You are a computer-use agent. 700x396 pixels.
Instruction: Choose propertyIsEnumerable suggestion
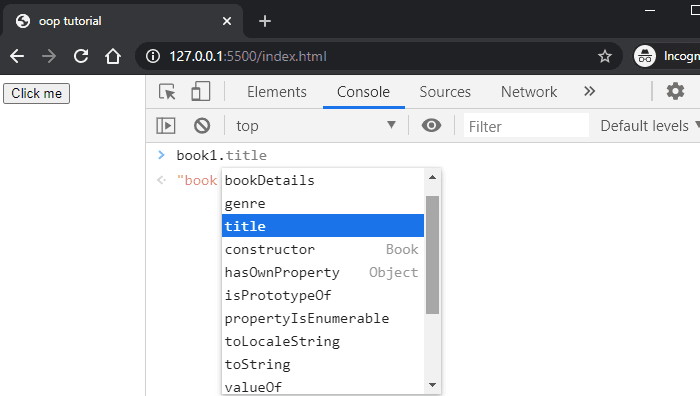[x=323, y=318]
